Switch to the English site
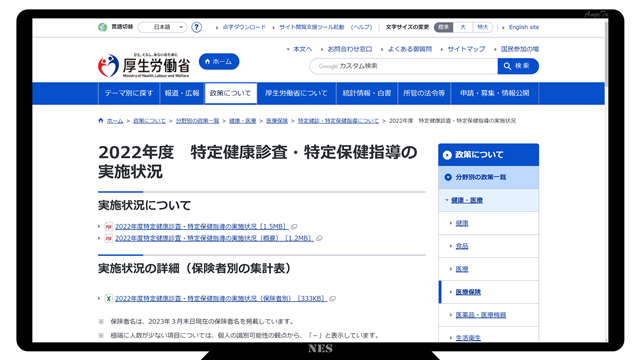The width and height of the screenshot is (640, 360). pos(524,27)
